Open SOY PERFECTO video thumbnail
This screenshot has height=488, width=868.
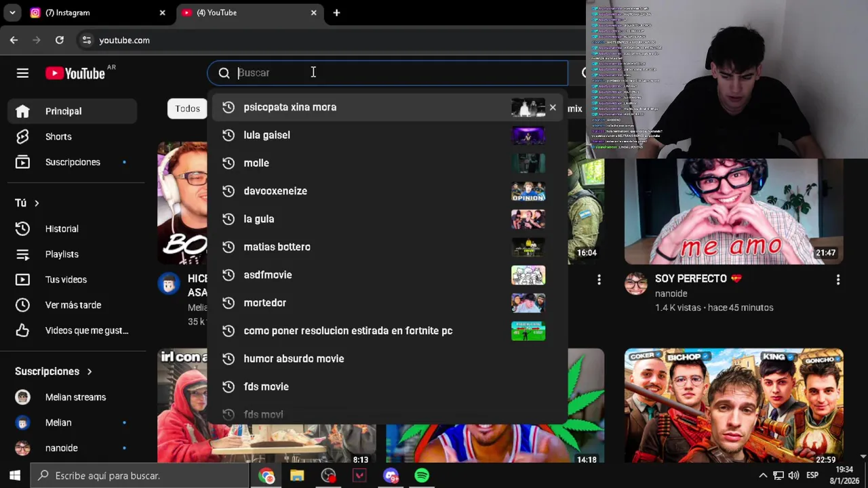click(x=734, y=211)
